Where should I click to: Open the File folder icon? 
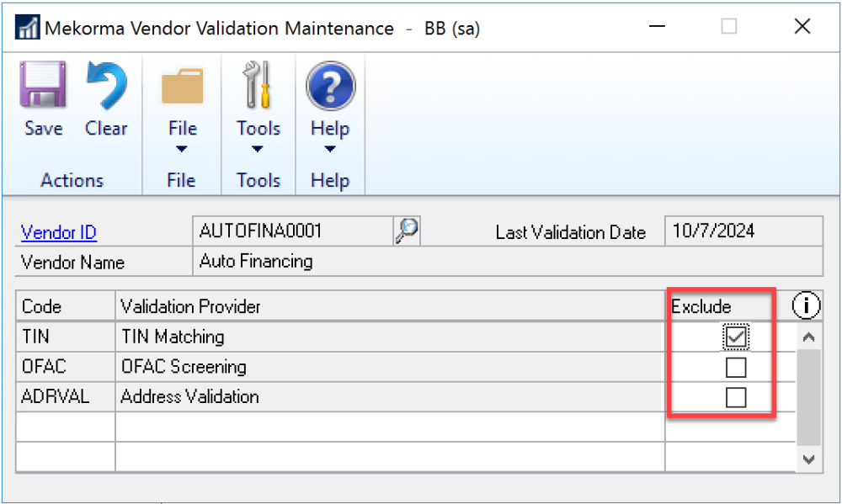tap(182, 88)
